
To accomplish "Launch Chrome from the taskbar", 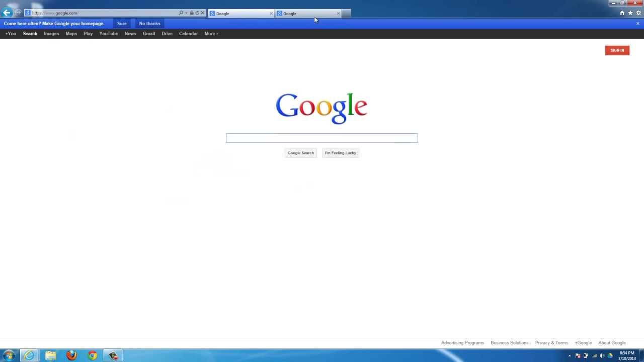I will (x=92, y=355).
